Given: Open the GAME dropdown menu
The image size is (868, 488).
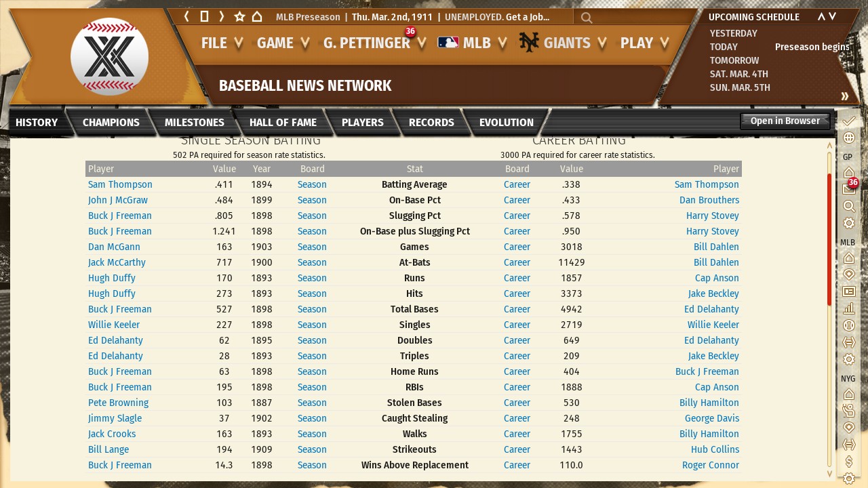Looking at the screenshot, I should coord(283,43).
